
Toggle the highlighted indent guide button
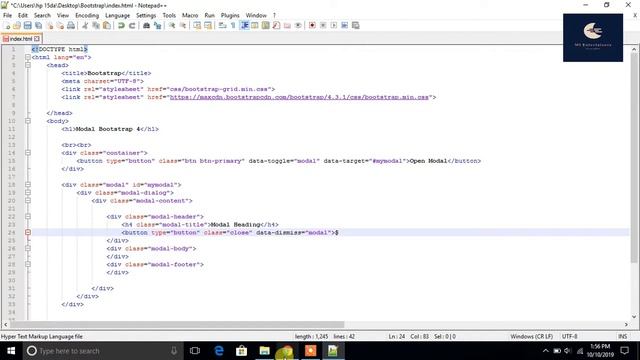click(x=244, y=25)
